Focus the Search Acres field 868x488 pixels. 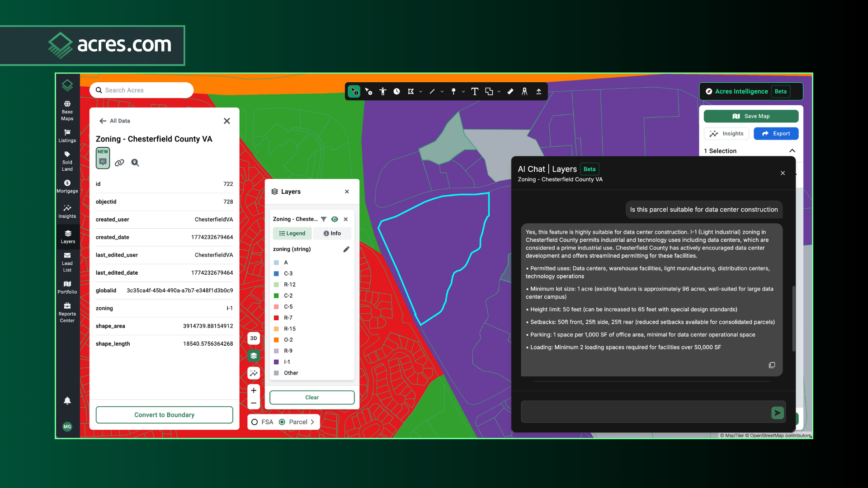(x=142, y=90)
